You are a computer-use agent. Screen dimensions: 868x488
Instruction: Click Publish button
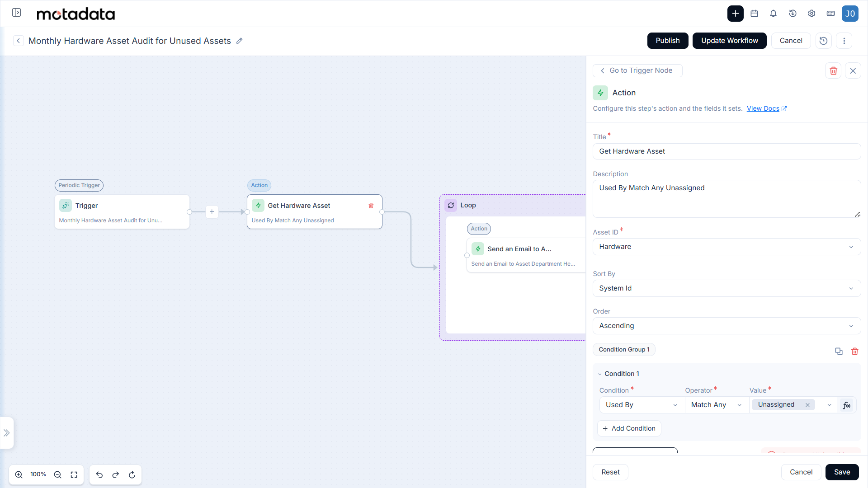(668, 41)
